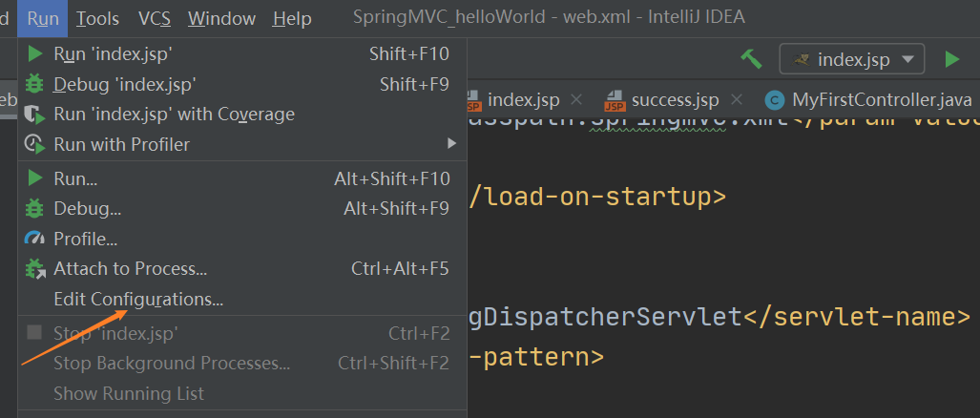Viewport: 980px width, 418px height.
Task: Select Run 'index.jsp' with Coverage
Action: click(242, 114)
